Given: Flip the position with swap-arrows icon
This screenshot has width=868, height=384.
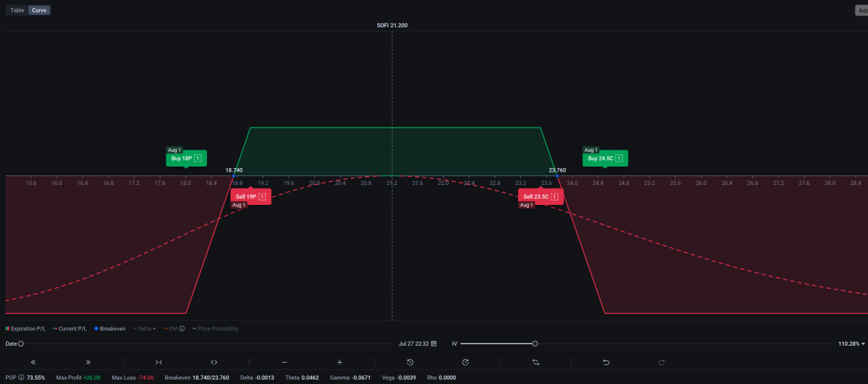Looking at the screenshot, I should tap(536, 362).
